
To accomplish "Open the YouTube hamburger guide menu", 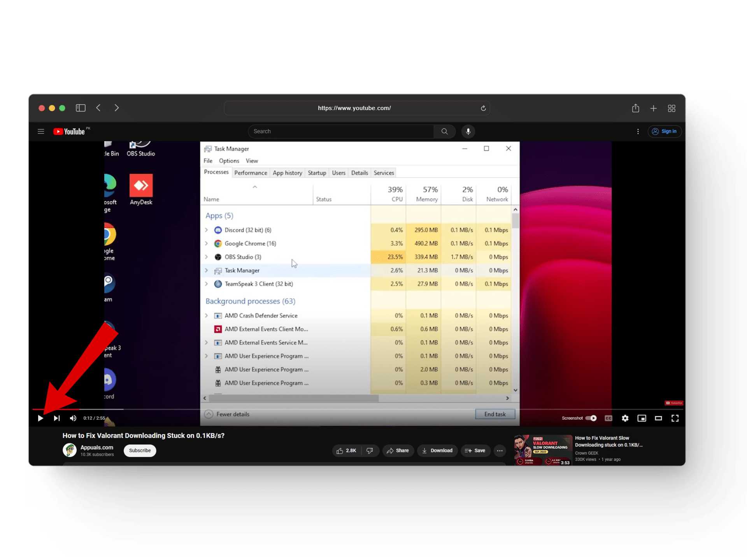I will (x=41, y=131).
